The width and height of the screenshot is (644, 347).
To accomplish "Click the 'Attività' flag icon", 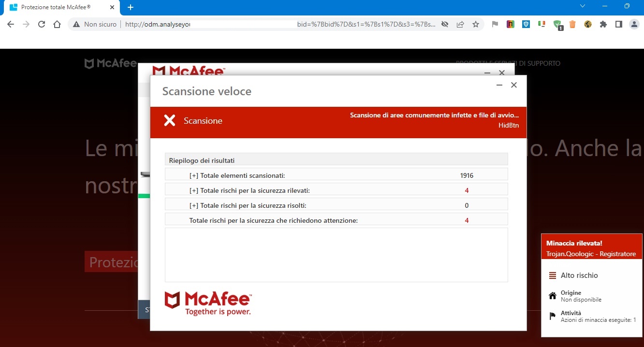I will pos(553,316).
